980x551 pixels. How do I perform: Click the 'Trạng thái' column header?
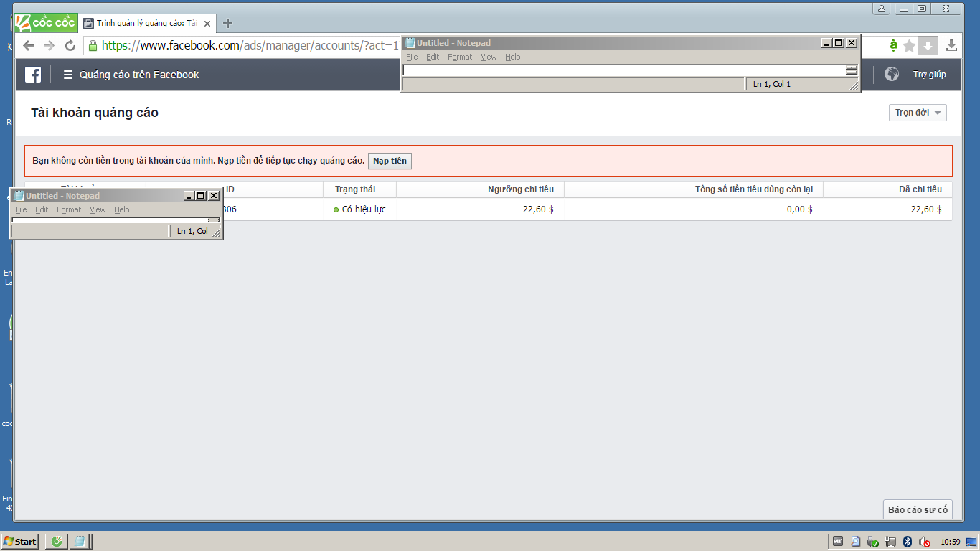pos(355,189)
